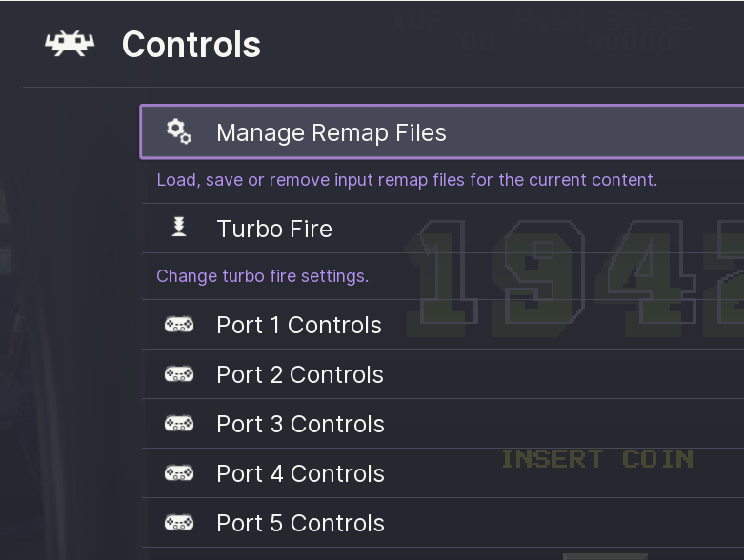Select Port 2 Controls
744x560 pixels.
click(x=300, y=374)
